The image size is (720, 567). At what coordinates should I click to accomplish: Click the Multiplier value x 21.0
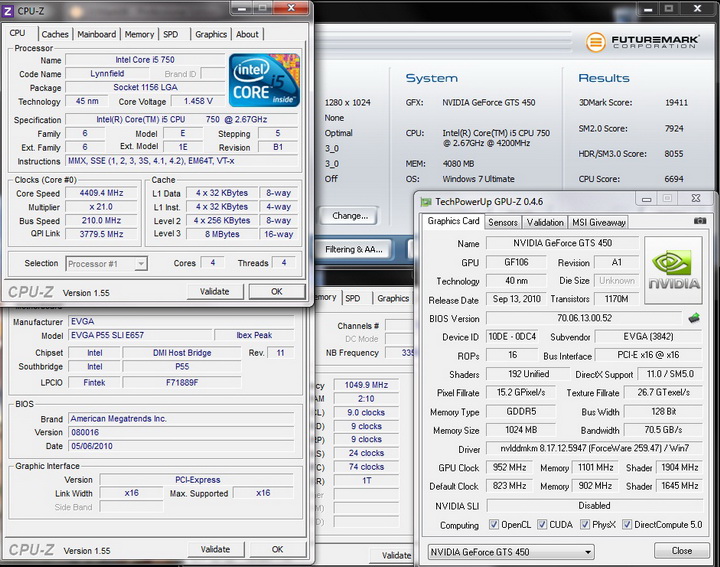pyautogui.click(x=101, y=207)
